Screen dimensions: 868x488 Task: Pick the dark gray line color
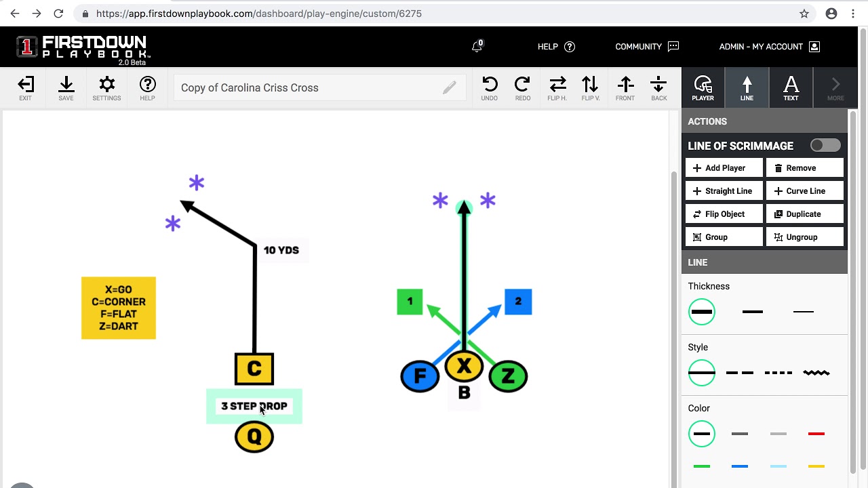pyautogui.click(x=740, y=434)
